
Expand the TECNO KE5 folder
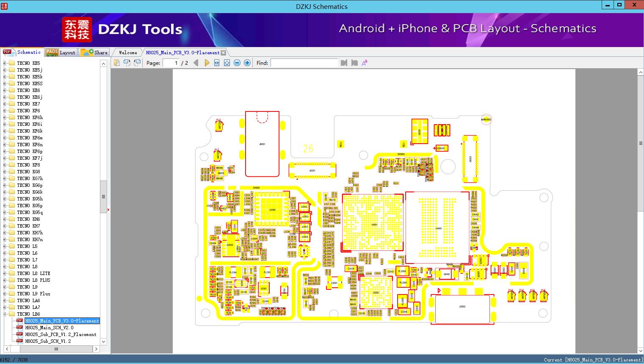coord(5,63)
